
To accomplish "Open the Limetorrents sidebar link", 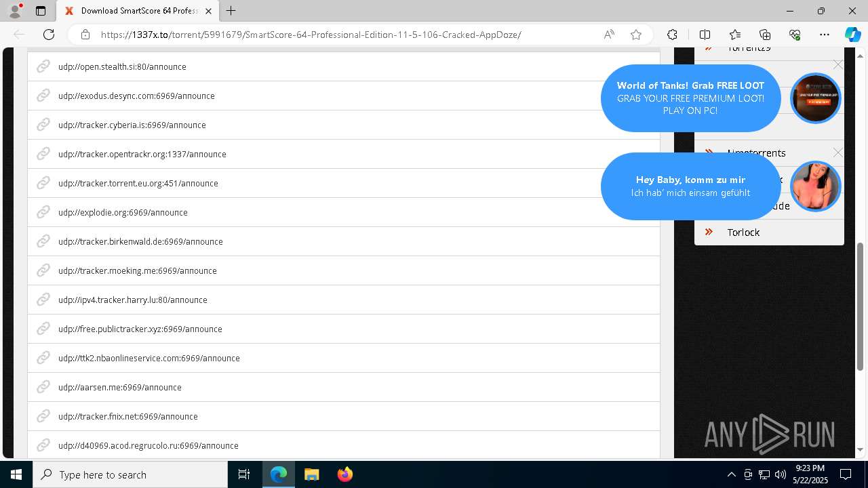I will 756,152.
